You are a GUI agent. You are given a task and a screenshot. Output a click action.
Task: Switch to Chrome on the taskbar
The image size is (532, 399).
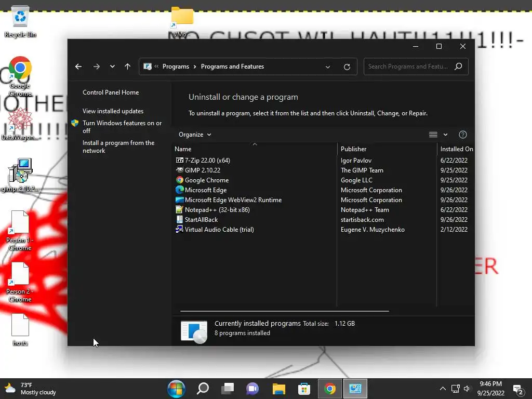[329, 389]
